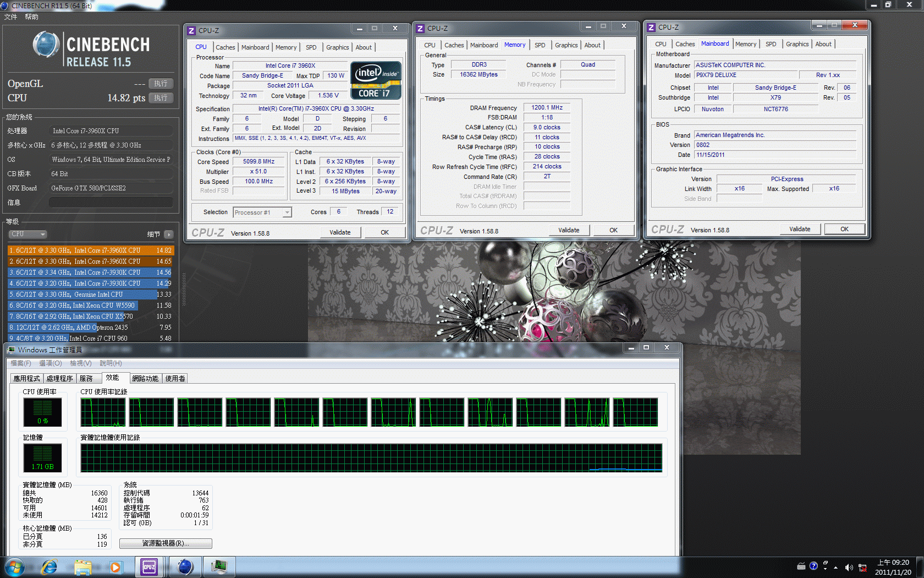Launch Internet Explorer from the taskbar
The width and height of the screenshot is (924, 578).
(x=50, y=567)
